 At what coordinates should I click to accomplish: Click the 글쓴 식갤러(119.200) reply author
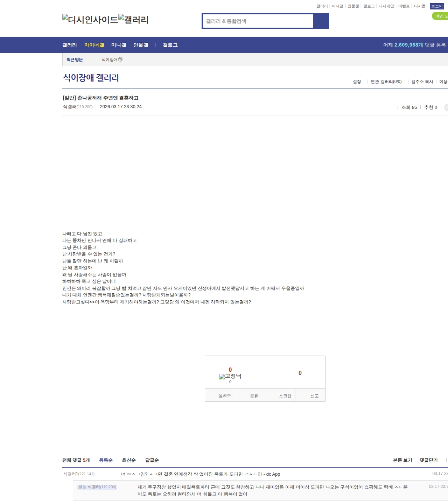pos(97,487)
